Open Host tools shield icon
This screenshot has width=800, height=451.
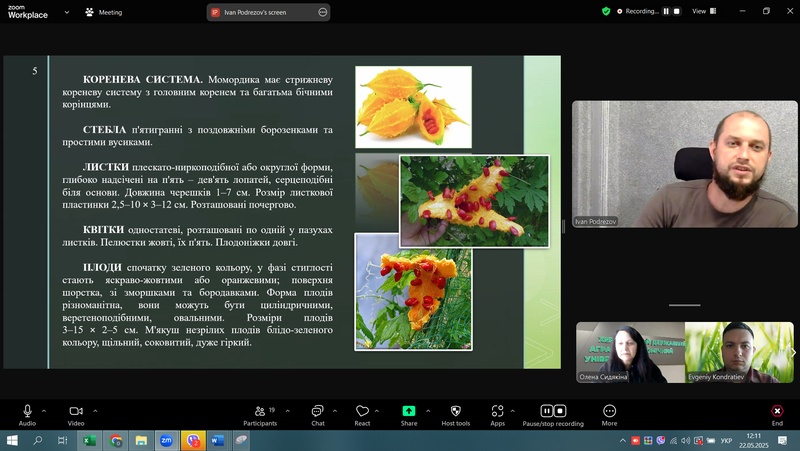tap(455, 411)
